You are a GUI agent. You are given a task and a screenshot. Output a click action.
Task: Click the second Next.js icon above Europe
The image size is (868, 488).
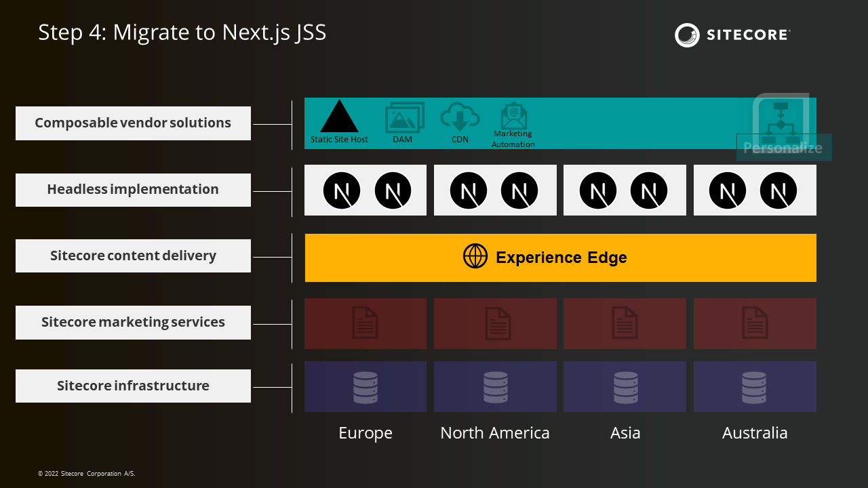[393, 190]
